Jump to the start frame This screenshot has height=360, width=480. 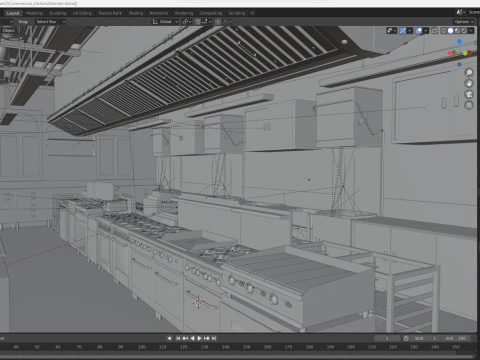178,338
